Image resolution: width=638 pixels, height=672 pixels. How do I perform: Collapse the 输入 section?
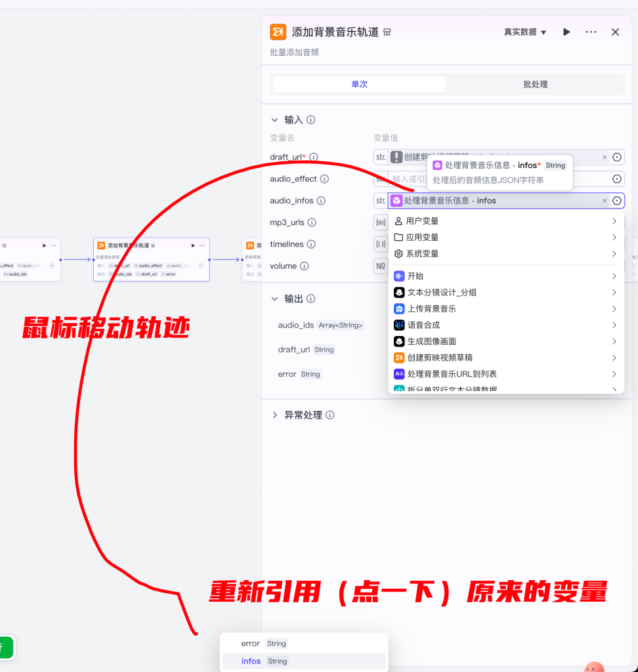tap(275, 120)
